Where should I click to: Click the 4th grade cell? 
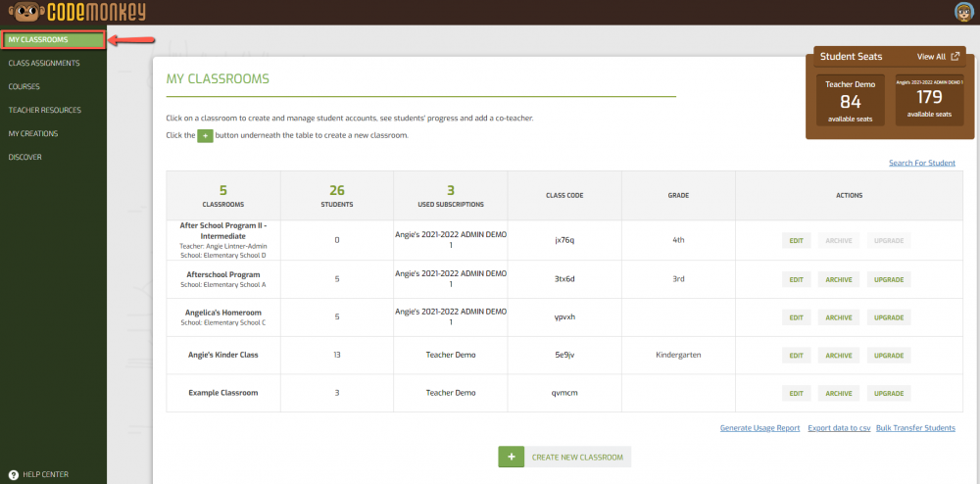678,240
